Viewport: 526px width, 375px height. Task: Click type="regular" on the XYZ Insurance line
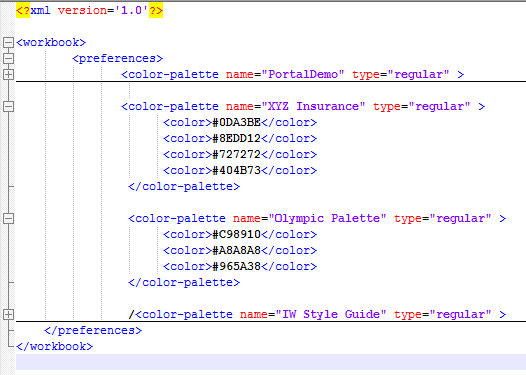point(422,107)
